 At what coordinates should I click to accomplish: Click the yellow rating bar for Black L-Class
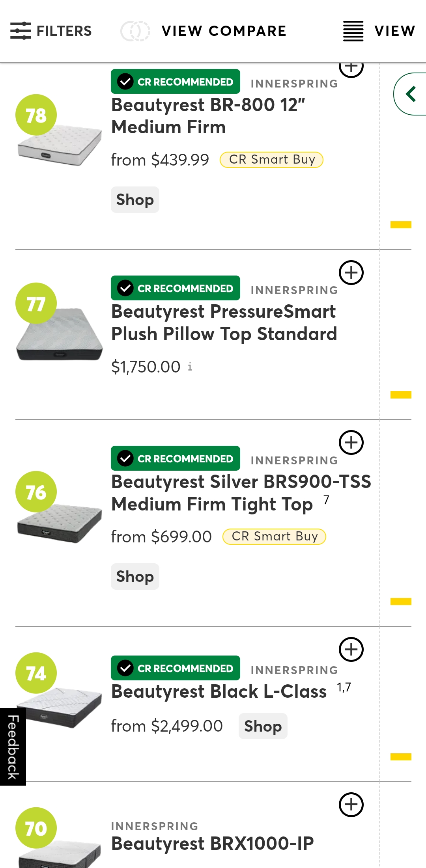(401, 756)
